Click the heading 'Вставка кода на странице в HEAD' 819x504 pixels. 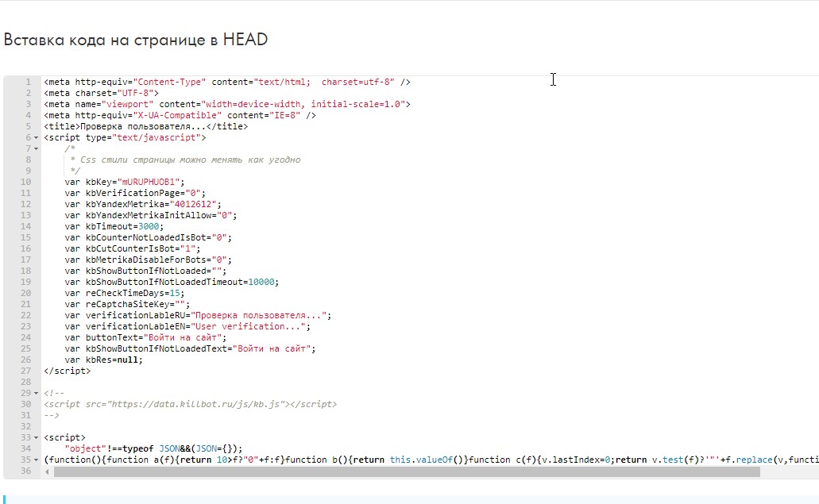click(x=136, y=40)
